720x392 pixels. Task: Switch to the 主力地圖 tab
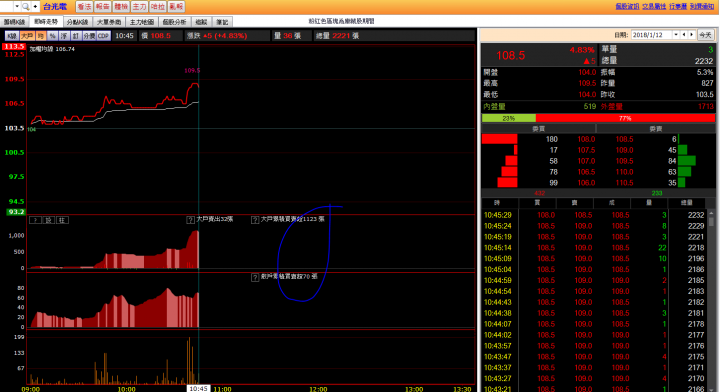[x=141, y=22]
